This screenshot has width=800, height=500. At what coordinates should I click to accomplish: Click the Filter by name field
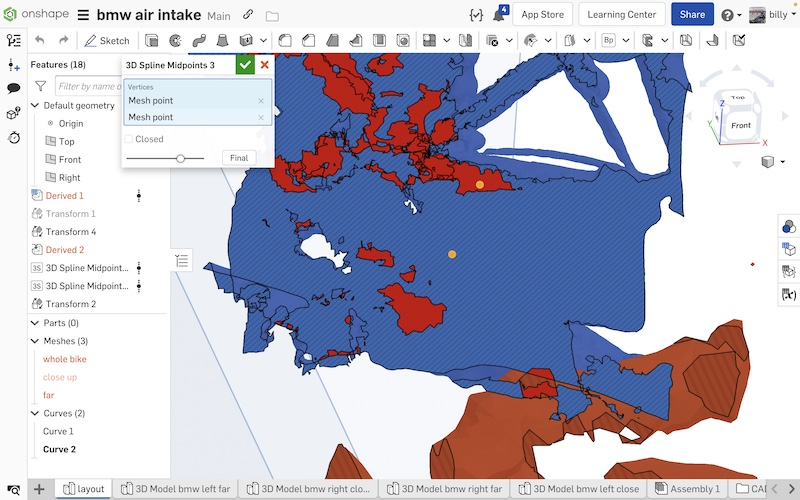(89, 86)
